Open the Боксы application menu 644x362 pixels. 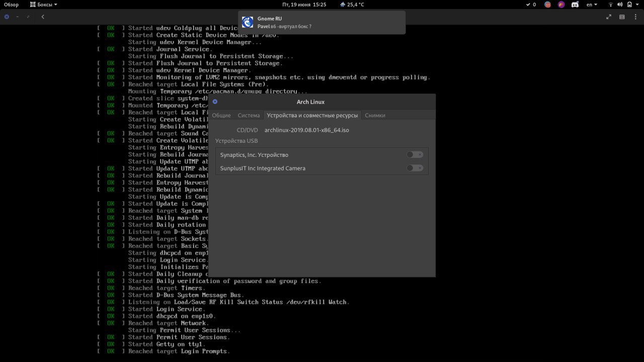(43, 5)
